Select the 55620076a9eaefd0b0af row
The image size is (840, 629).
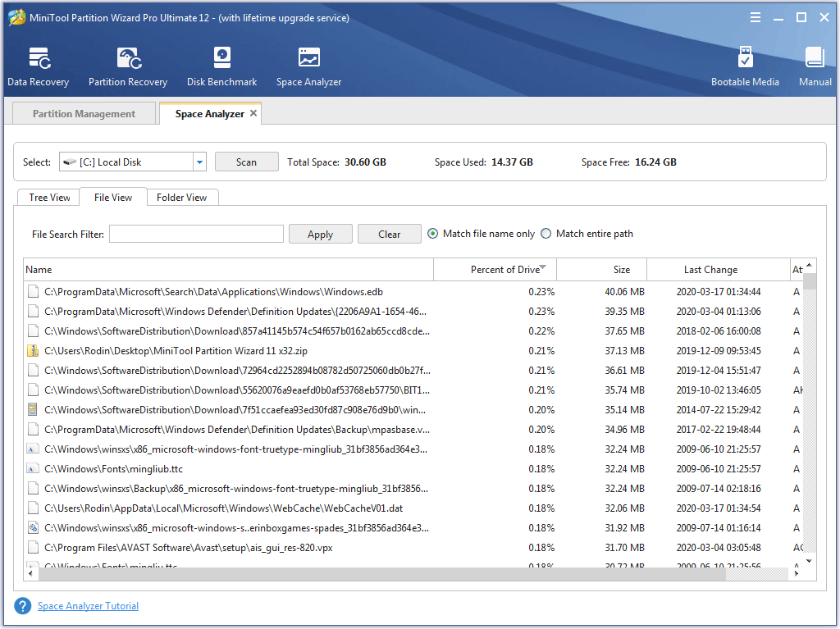[x=413, y=390]
